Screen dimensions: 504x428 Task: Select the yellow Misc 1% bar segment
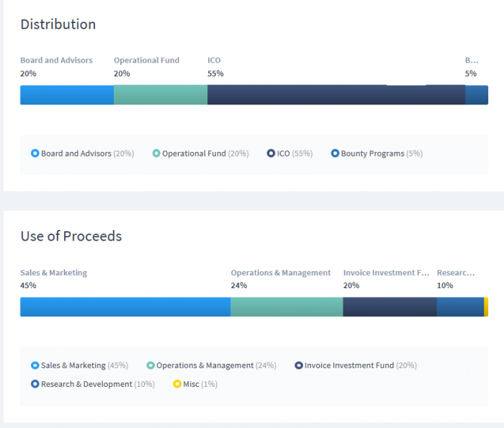click(x=486, y=307)
